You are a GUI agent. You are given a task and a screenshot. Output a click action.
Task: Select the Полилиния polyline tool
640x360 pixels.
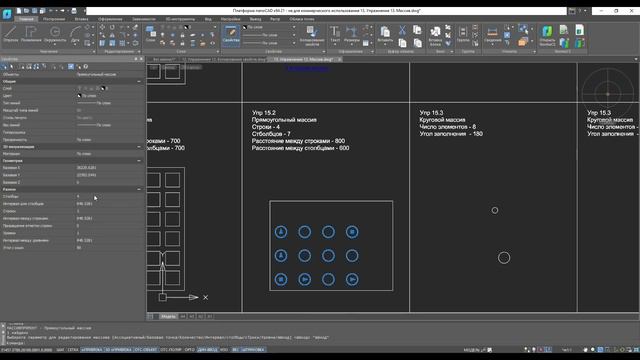pyautogui.click(x=31, y=34)
